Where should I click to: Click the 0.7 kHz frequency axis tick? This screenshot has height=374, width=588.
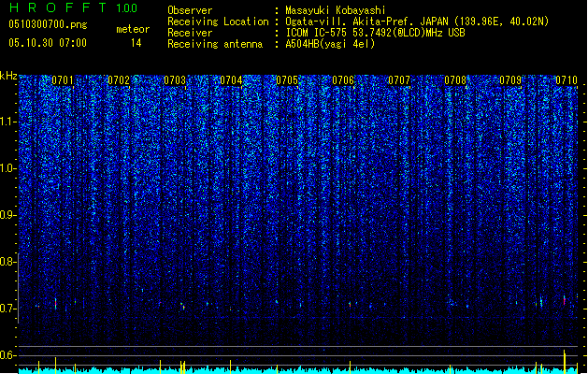click(x=8, y=309)
